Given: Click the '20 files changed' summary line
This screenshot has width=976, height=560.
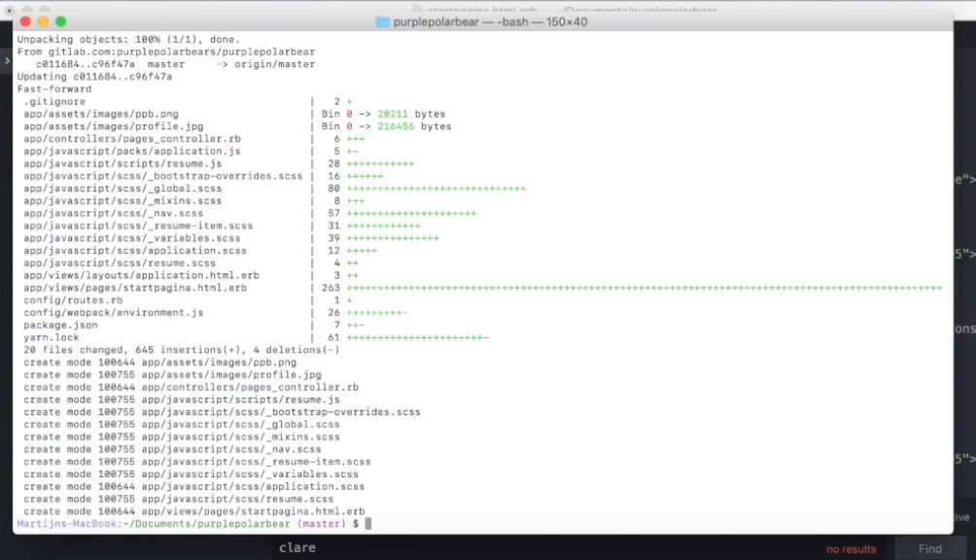Looking at the screenshot, I should pyautogui.click(x=182, y=350).
